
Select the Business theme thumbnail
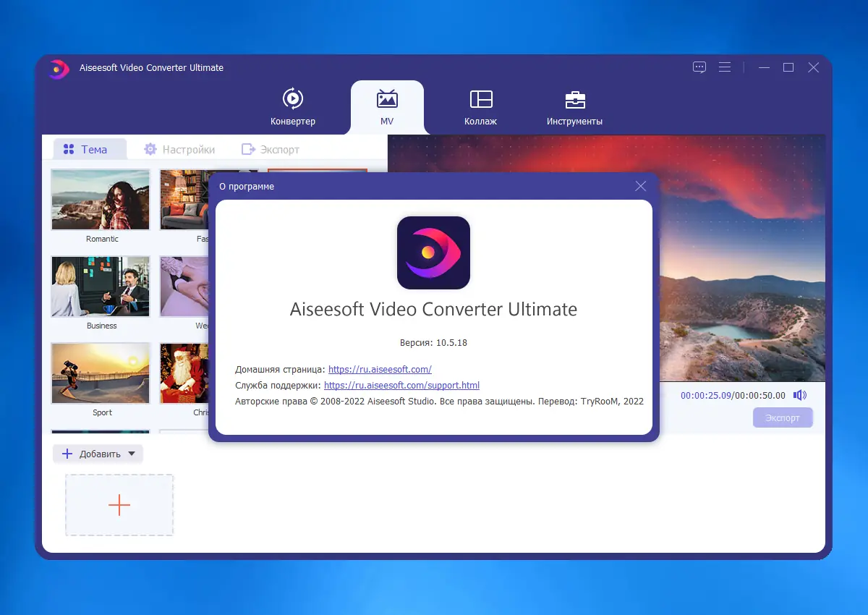point(101,287)
